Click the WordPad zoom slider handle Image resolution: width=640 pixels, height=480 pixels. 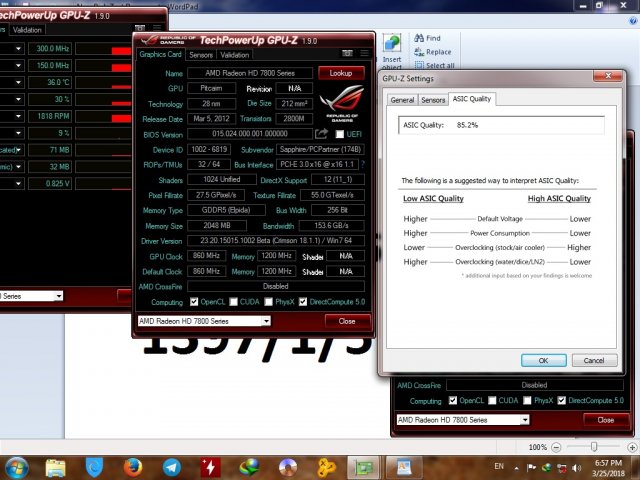click(594, 447)
